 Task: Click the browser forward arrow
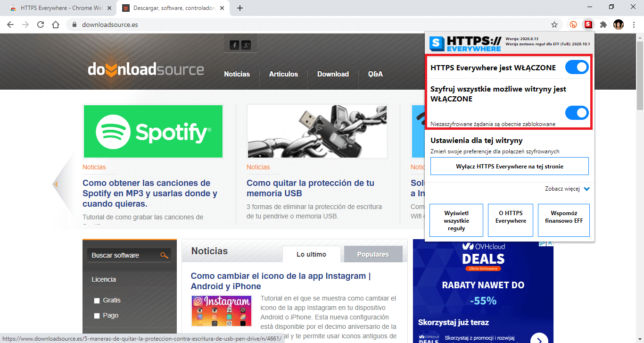coord(25,25)
